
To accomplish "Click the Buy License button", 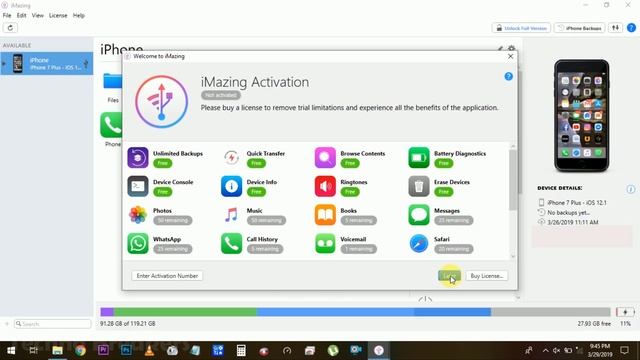I will coord(487,276).
